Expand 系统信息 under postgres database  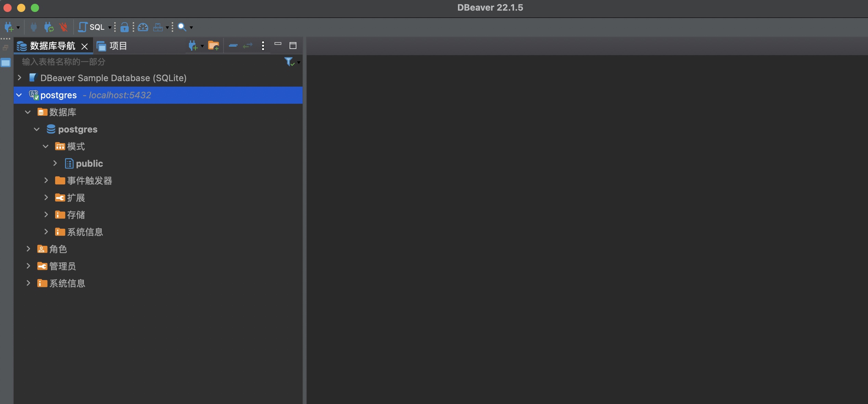coord(46,232)
